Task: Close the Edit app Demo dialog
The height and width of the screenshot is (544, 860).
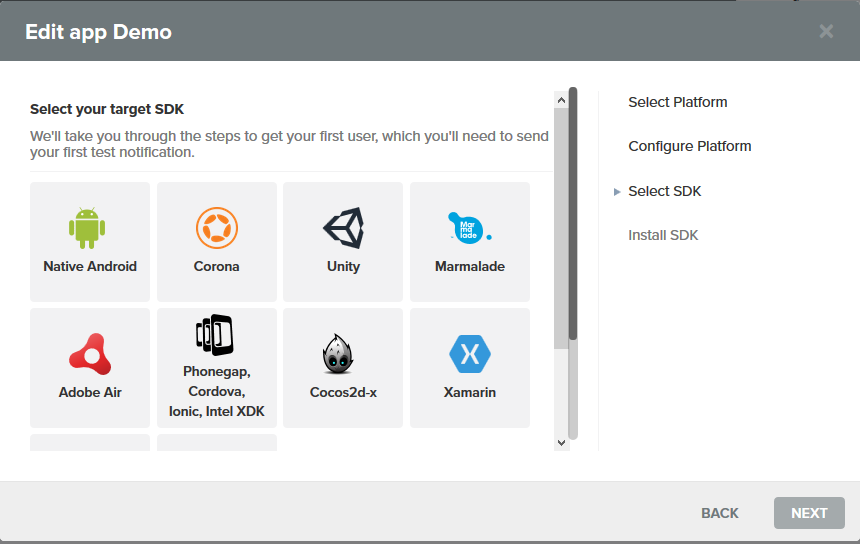Action: tap(826, 31)
